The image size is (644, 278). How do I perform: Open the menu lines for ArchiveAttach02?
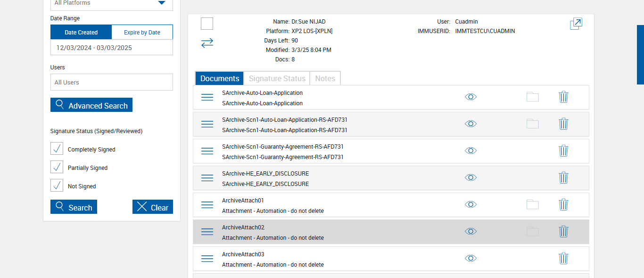click(207, 232)
